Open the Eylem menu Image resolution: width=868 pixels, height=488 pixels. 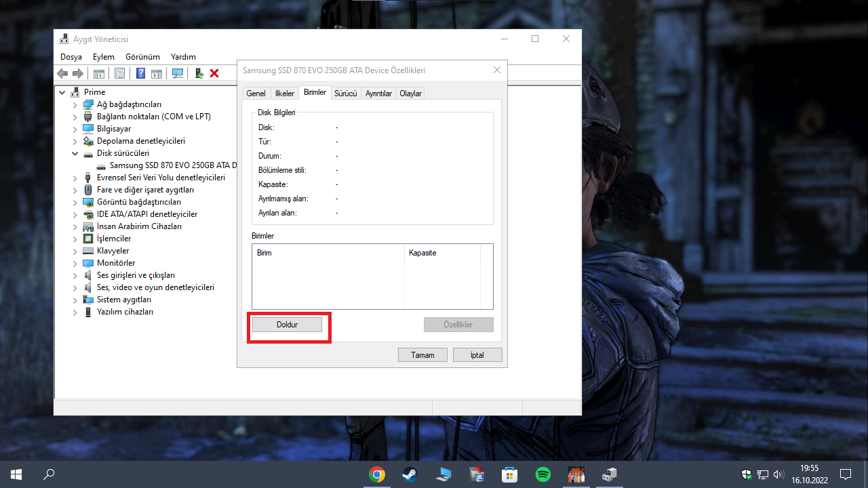pyautogui.click(x=104, y=57)
